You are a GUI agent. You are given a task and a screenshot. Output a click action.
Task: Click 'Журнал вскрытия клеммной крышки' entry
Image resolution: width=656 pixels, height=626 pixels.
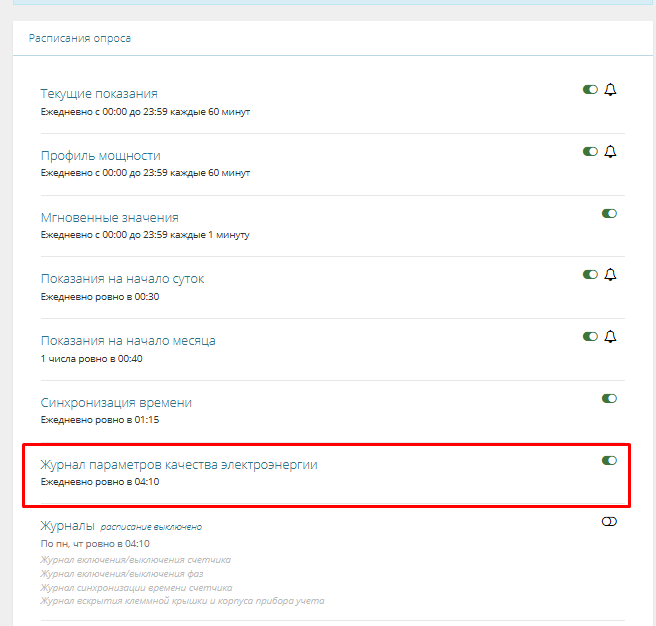point(182,601)
